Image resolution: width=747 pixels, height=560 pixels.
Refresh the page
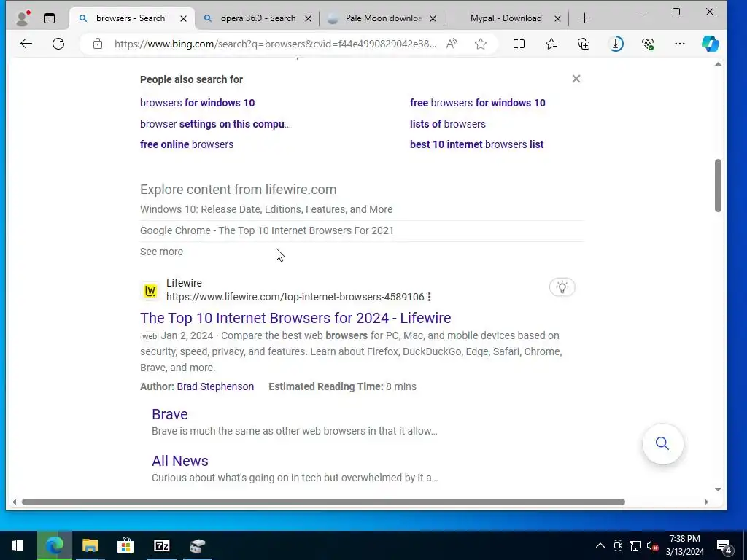click(x=58, y=44)
